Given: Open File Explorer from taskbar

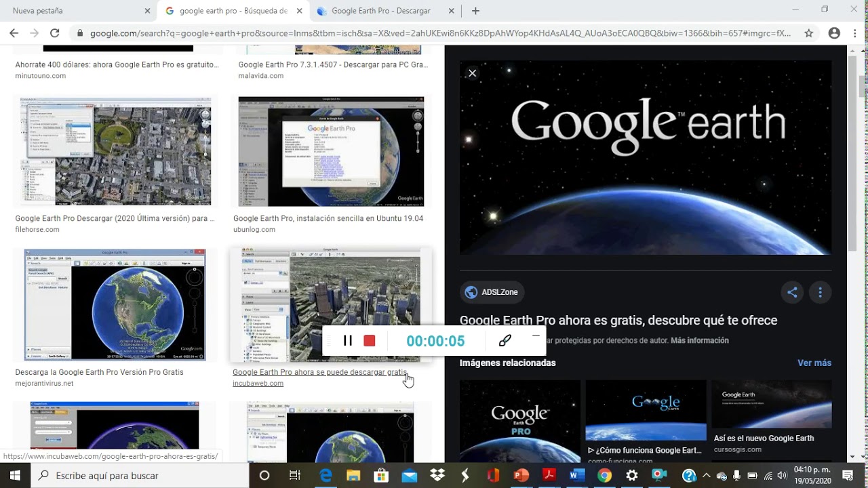Looking at the screenshot, I should click(x=353, y=475).
